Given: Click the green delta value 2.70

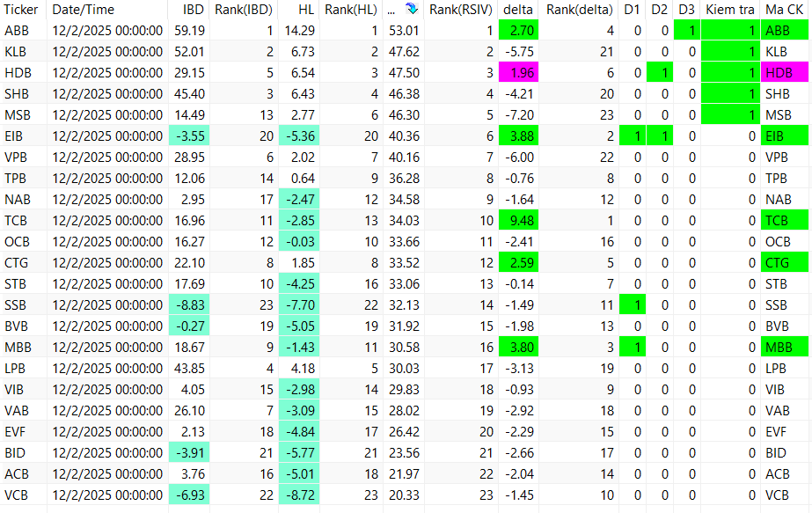Looking at the screenshot, I should (x=519, y=31).
